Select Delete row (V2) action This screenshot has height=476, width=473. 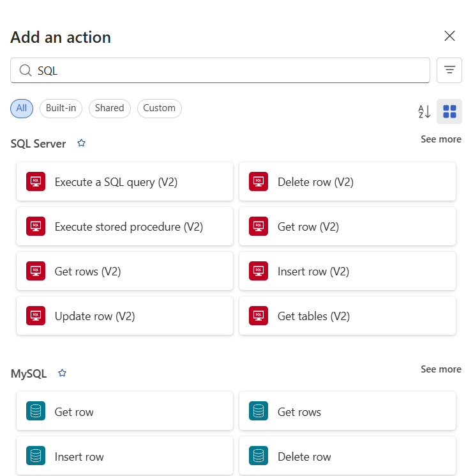pyautogui.click(x=347, y=181)
